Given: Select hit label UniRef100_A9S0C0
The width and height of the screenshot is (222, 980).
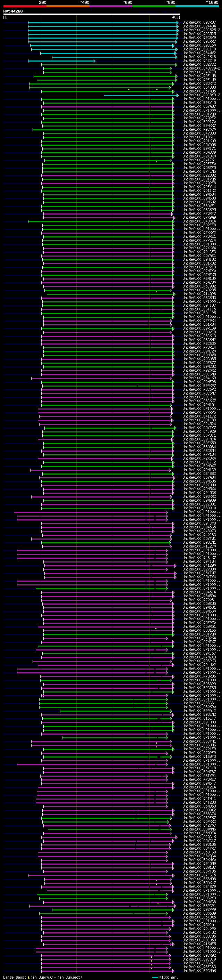Looking at the screenshot, I should click(x=199, y=129).
